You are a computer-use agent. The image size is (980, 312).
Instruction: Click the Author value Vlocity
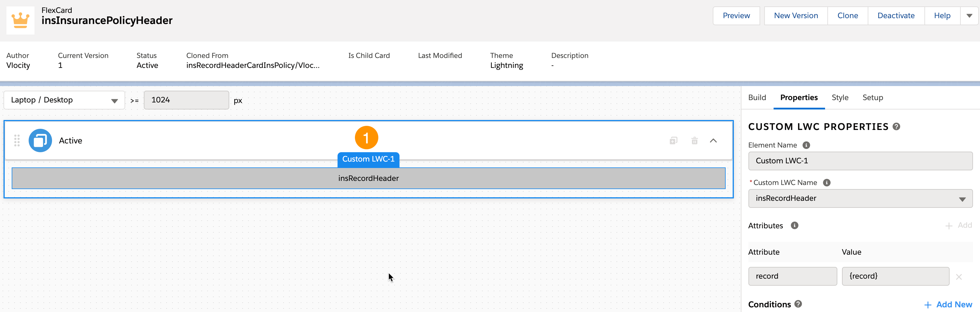(18, 66)
